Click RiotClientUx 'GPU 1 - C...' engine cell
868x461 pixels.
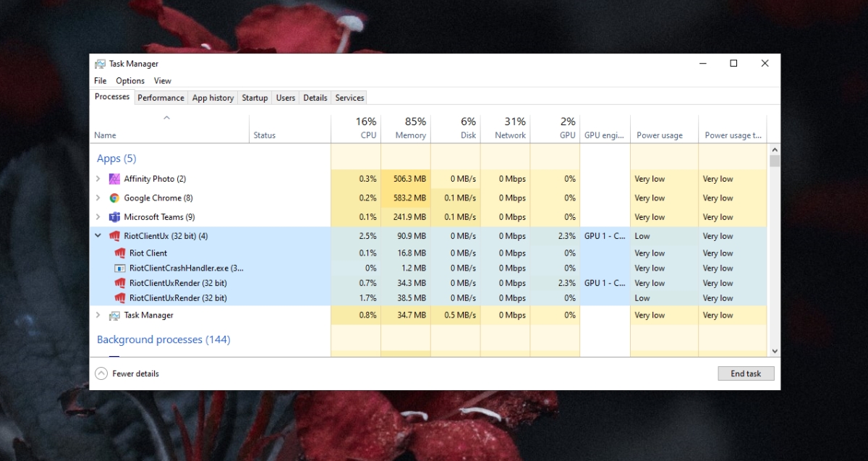[x=605, y=236]
